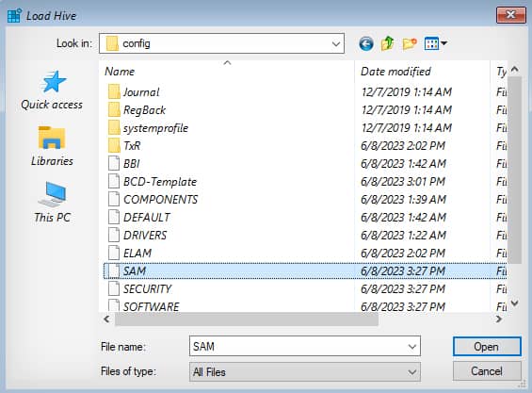Close the Load Hive dialog
Viewport: 532px width, 393px height.
click(511, 14)
